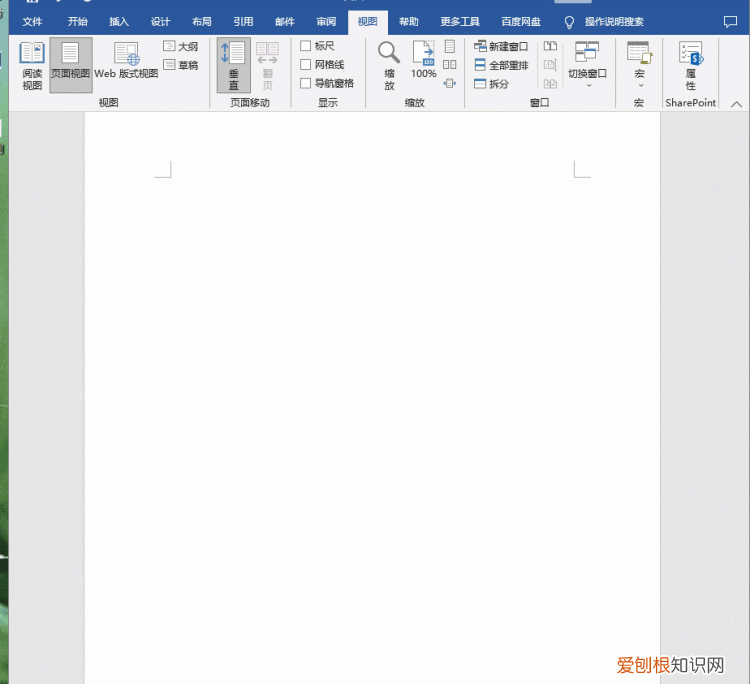The image size is (750, 684).
Task: Switch to the Review (审阅) tab
Action: coord(326,22)
